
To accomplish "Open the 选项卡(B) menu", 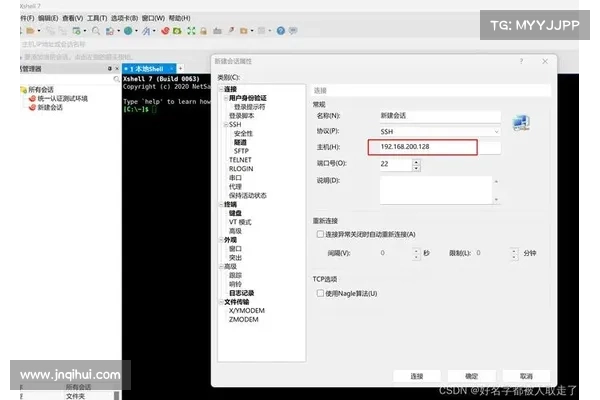I will (x=124, y=18).
